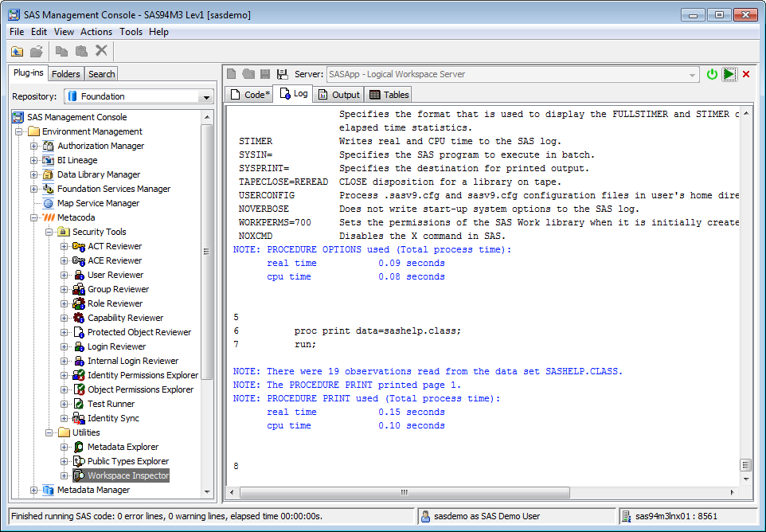Screen dimensions: 766x532
Task: Switch to the Search tab
Action: point(102,74)
